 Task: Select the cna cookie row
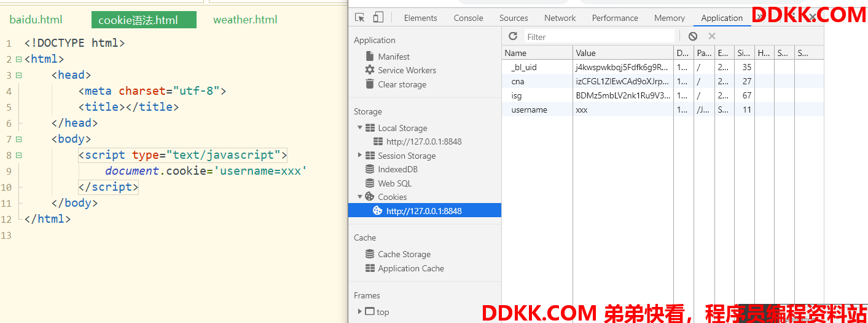(x=663, y=81)
